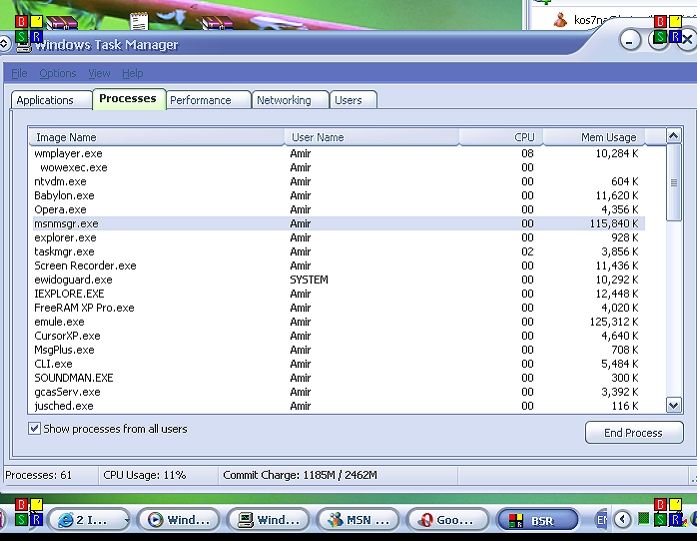The image size is (697, 541).
Task: Select the CLI.exe process
Action: [x=339, y=364]
